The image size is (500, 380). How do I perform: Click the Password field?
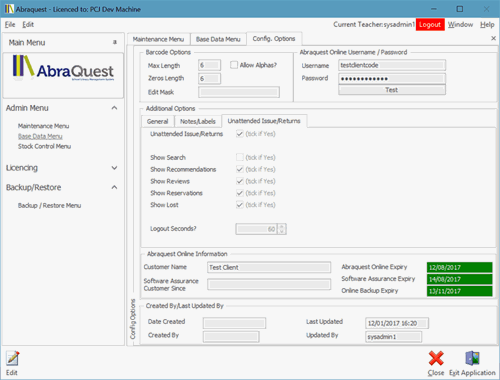(392, 79)
